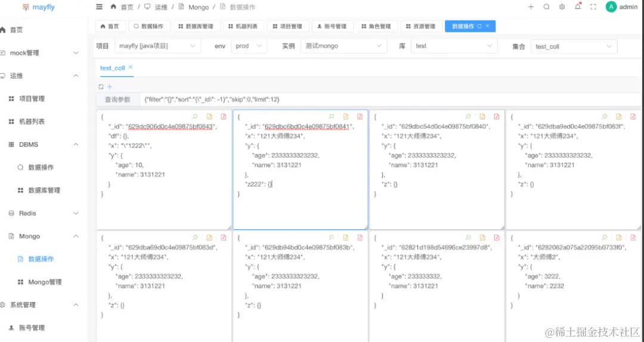This screenshot has height=342, width=644.
Task: Open the env dropdown showing prod
Action: click(x=249, y=46)
